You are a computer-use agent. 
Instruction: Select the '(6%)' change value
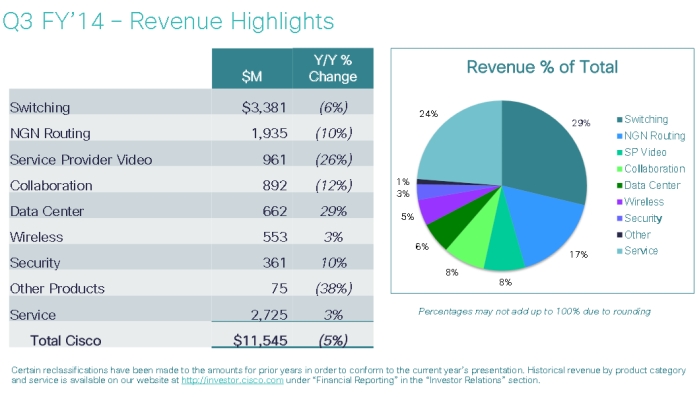coord(333,108)
